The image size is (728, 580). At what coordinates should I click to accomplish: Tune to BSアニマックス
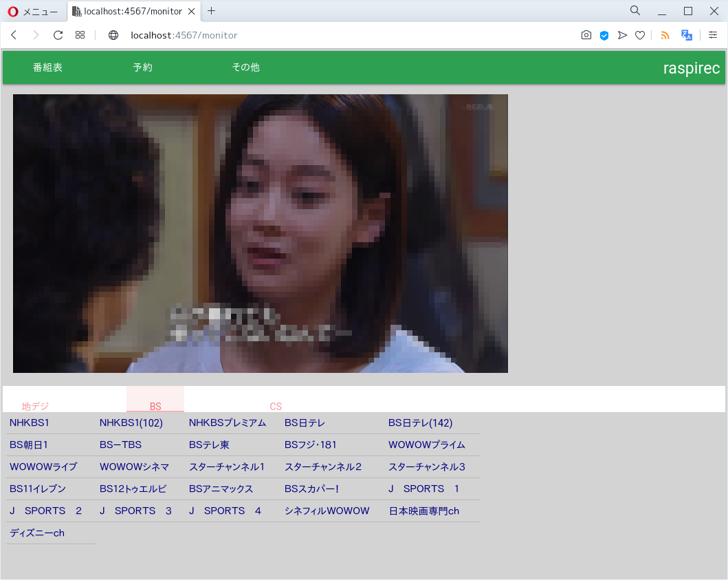pyautogui.click(x=221, y=489)
